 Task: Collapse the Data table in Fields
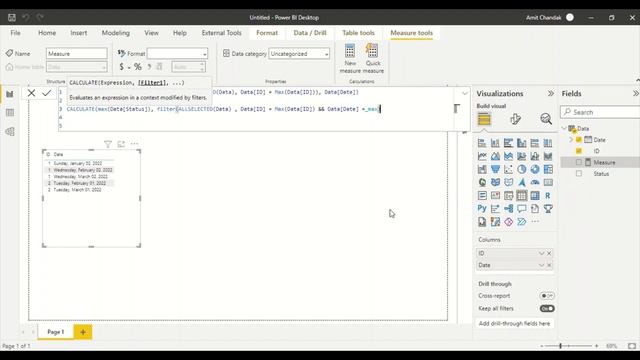pyautogui.click(x=564, y=128)
